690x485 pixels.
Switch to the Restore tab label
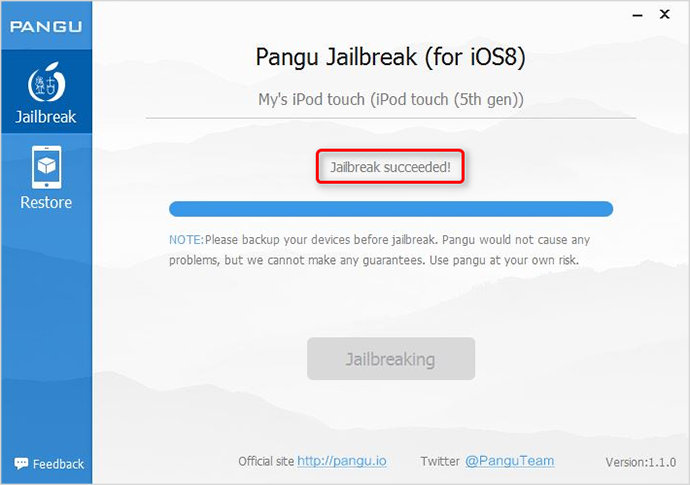click(x=46, y=202)
